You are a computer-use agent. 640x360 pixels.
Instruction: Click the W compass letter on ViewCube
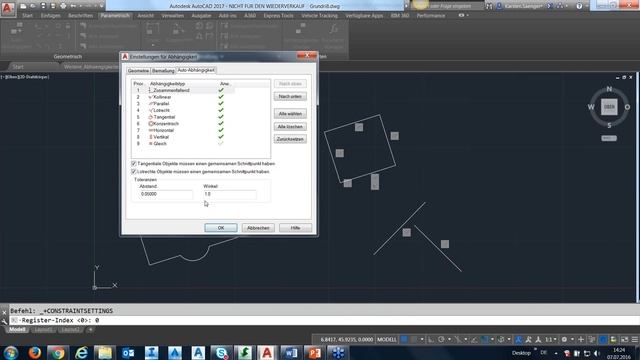[591, 107]
